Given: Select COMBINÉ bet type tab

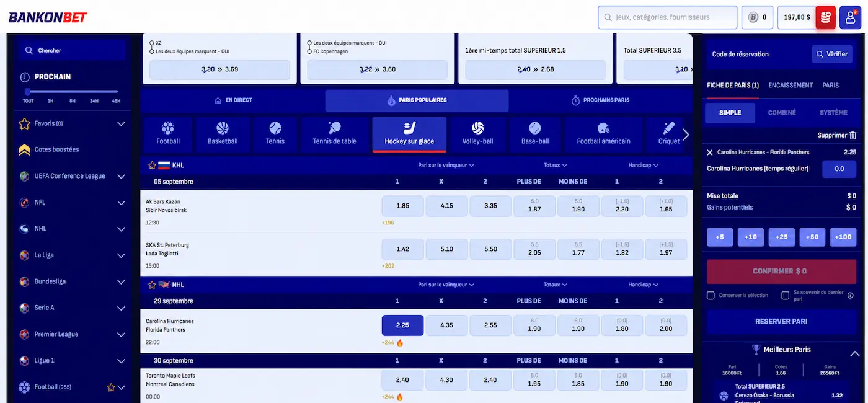Looking at the screenshot, I should [782, 113].
